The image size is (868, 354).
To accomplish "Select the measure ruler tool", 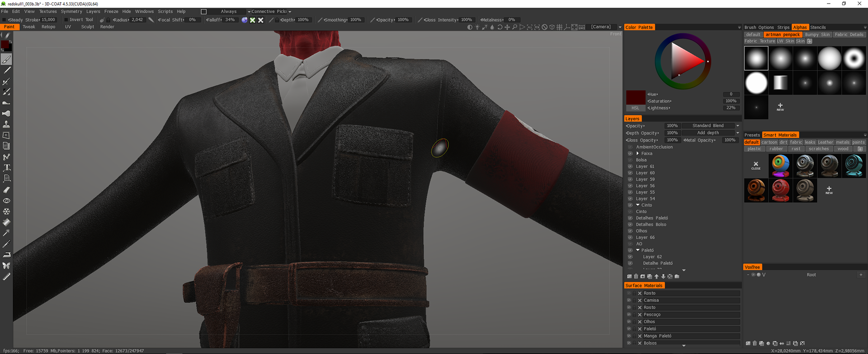I will [x=6, y=277].
